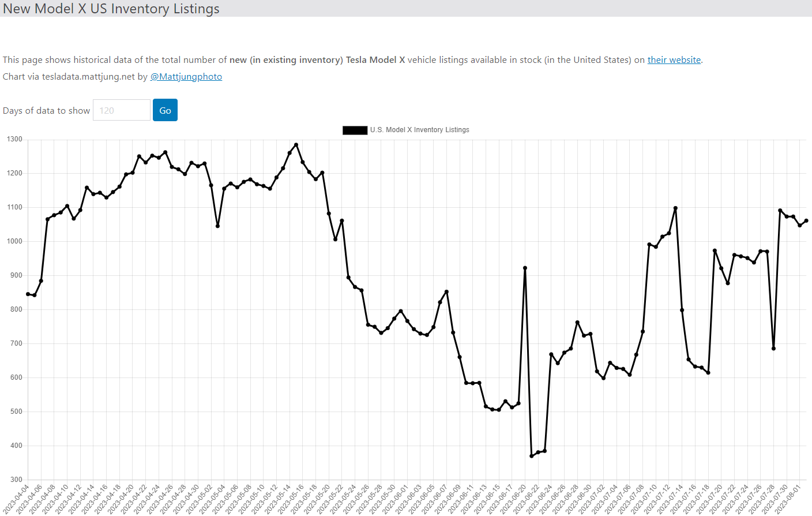
Task: Focus the 'Days of data to show' field
Action: tap(122, 110)
